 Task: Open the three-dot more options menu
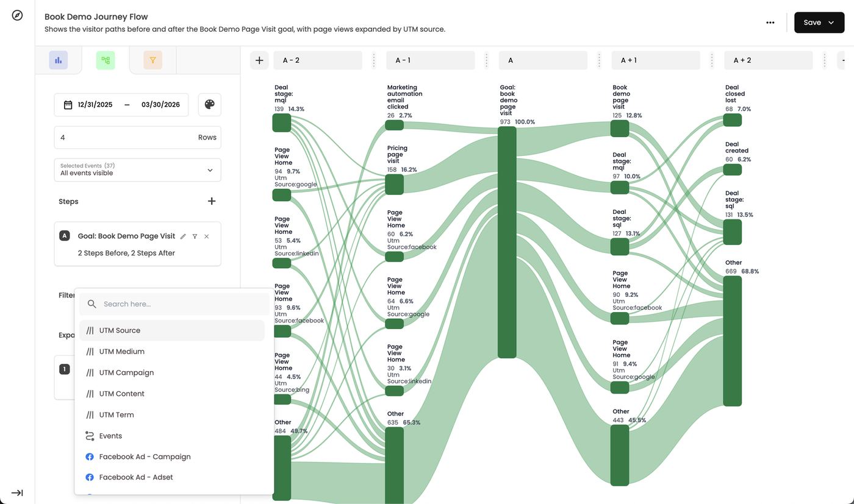tap(770, 23)
